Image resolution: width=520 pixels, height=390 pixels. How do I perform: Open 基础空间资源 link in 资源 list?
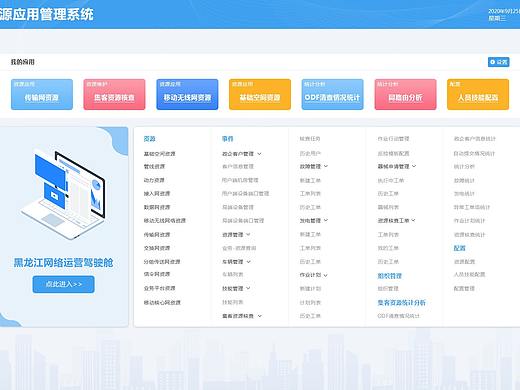159,154
